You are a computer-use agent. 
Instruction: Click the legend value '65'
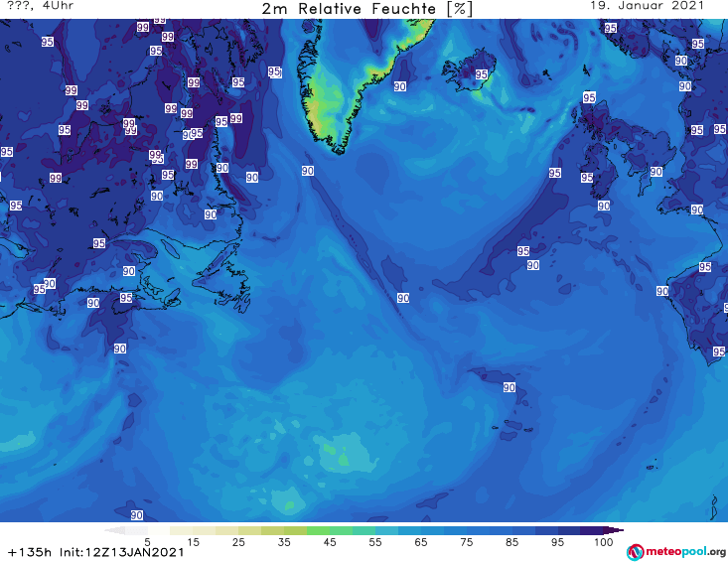[x=421, y=542]
